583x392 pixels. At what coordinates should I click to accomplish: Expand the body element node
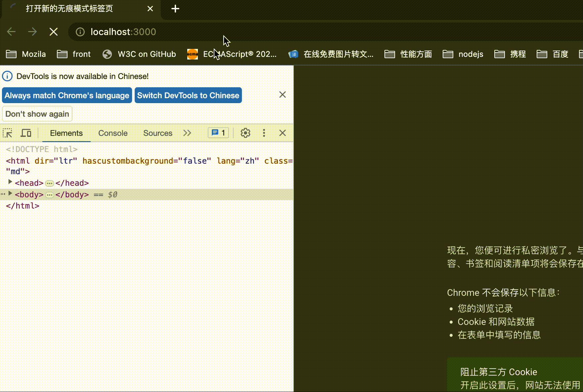point(10,193)
